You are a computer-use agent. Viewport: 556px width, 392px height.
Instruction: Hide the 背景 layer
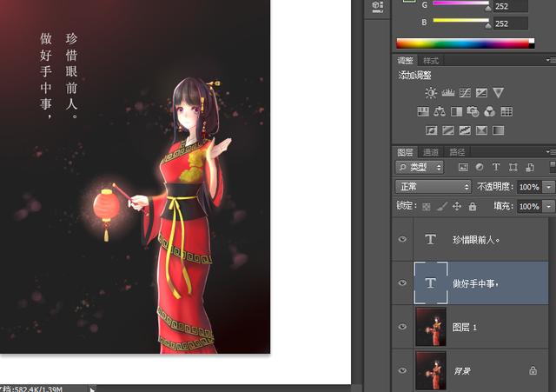[401, 370]
